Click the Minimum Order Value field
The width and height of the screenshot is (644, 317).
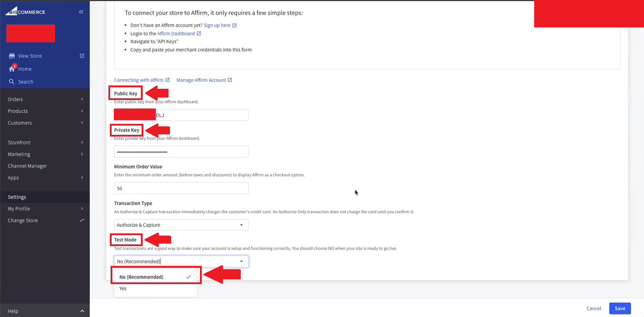[181, 188]
